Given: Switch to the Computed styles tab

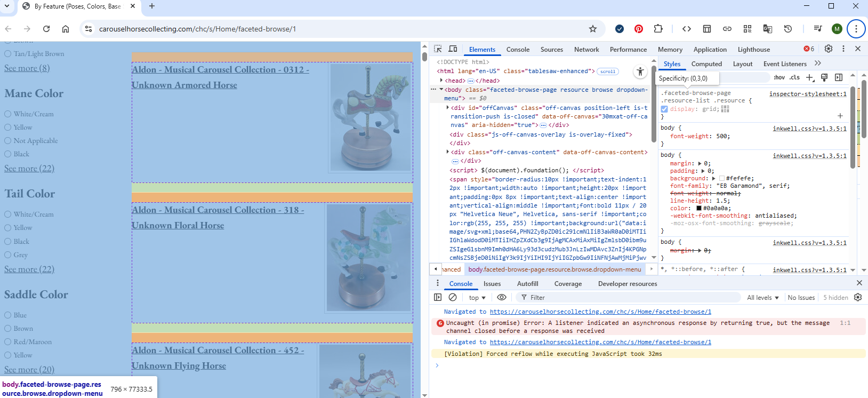Looking at the screenshot, I should 706,64.
